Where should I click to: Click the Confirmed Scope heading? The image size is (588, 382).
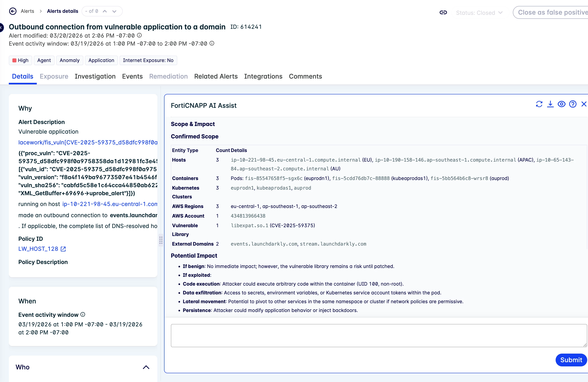click(195, 136)
